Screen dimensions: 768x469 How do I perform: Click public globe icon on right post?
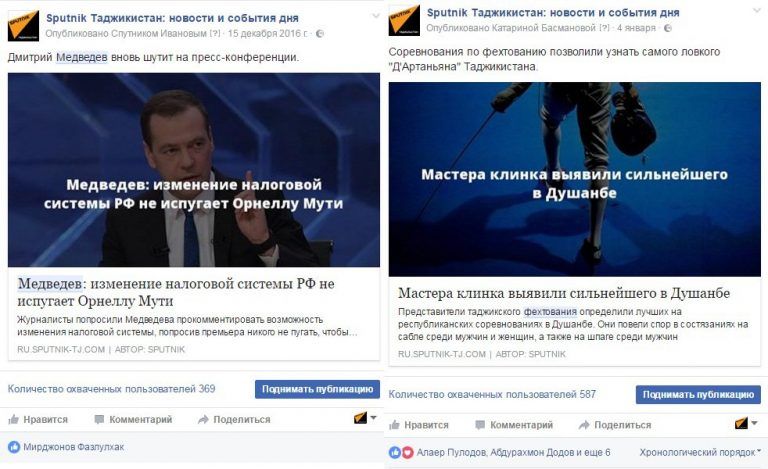click(668, 28)
